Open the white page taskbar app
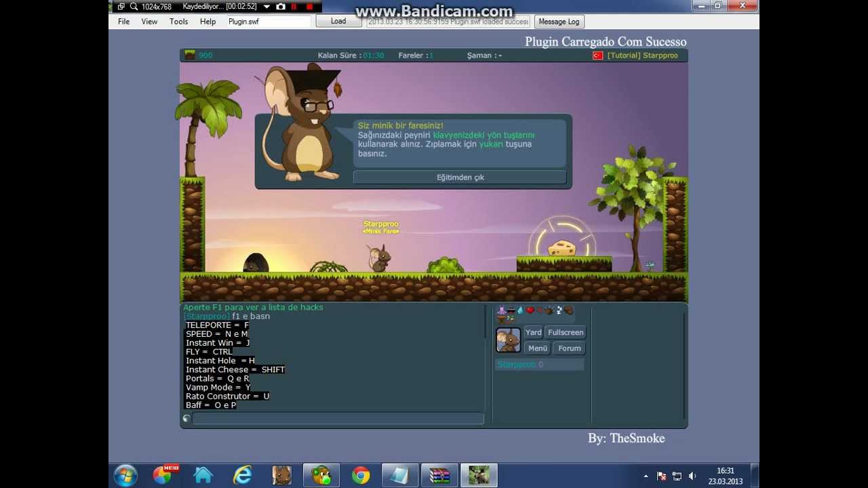Image resolution: width=868 pixels, height=488 pixels. [400, 475]
